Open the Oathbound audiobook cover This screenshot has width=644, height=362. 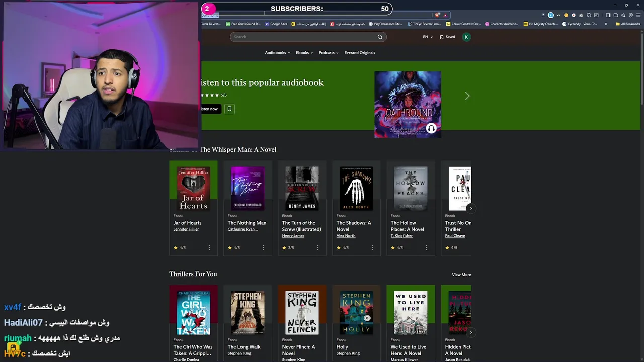point(408,104)
